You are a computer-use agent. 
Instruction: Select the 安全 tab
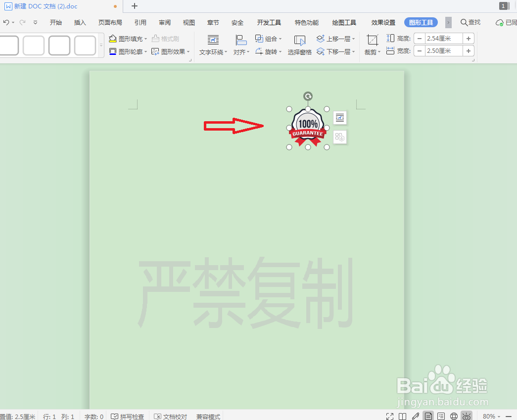[x=237, y=22]
